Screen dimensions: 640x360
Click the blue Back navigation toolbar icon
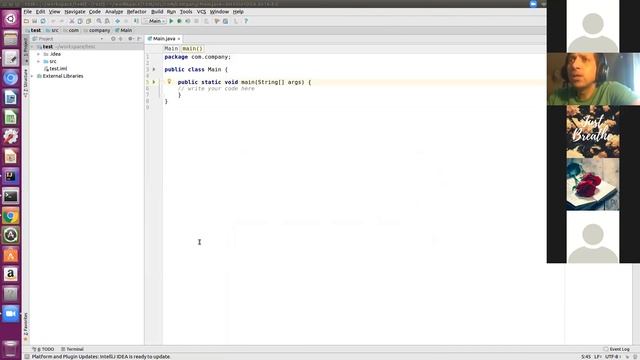118,21
